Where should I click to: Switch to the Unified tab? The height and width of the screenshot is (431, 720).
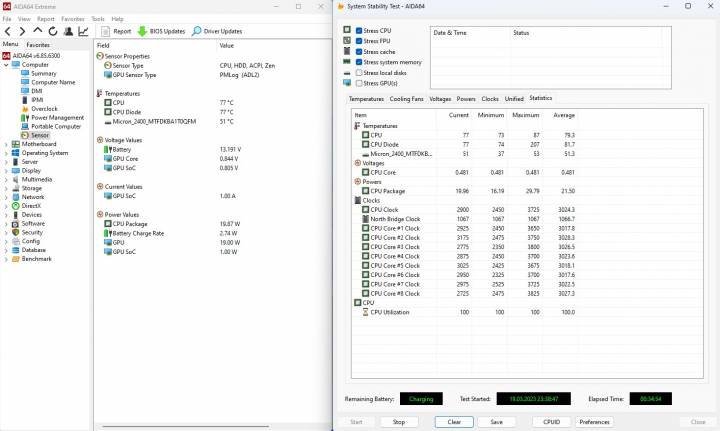514,99
